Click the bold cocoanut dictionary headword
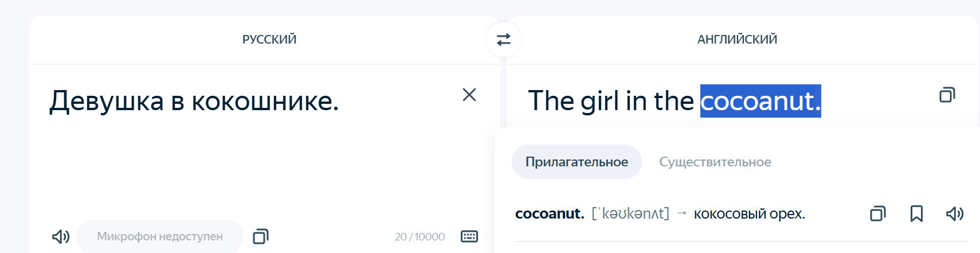This screenshot has height=253, width=980. tap(549, 214)
